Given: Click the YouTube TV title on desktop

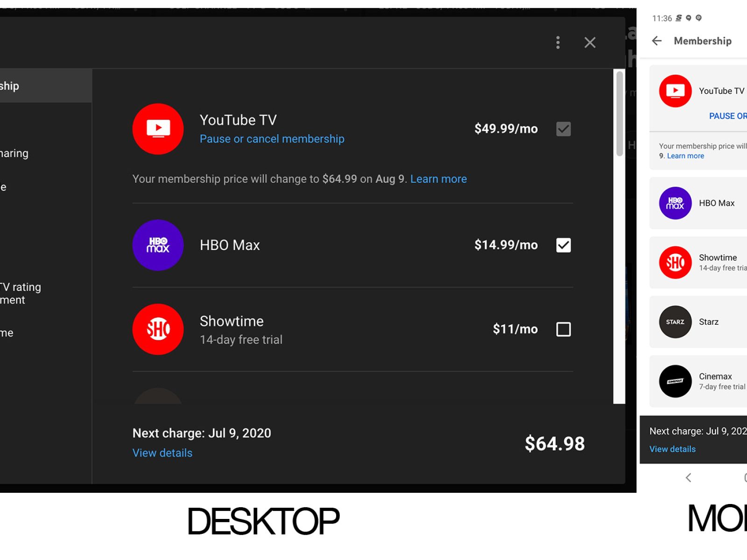Looking at the screenshot, I should tap(238, 120).
